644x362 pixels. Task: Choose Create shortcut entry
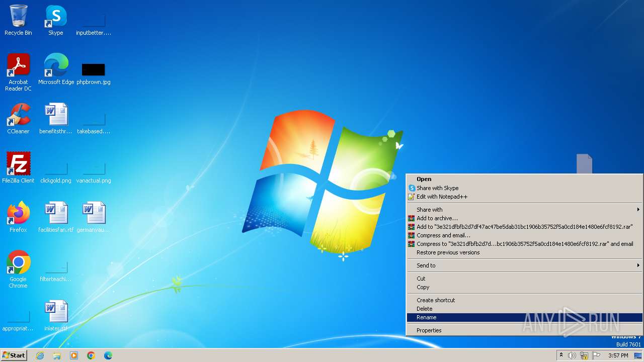click(524, 300)
